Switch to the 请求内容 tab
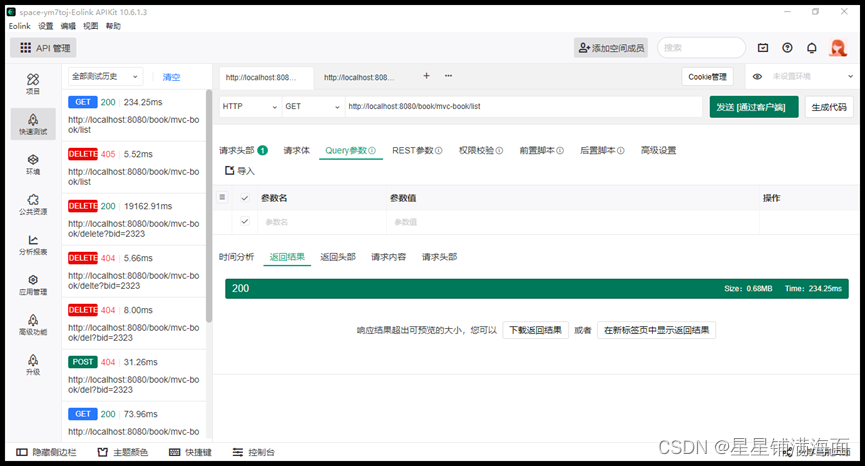This screenshot has height=466, width=865. (x=388, y=257)
